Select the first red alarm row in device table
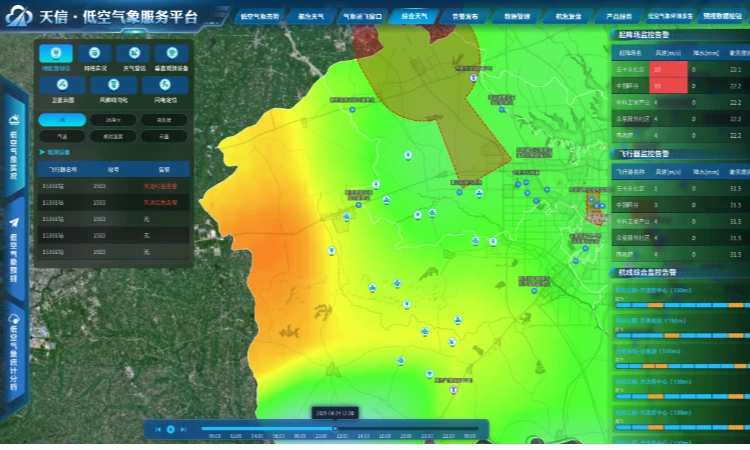This screenshot has width=750, height=450. pos(110,186)
